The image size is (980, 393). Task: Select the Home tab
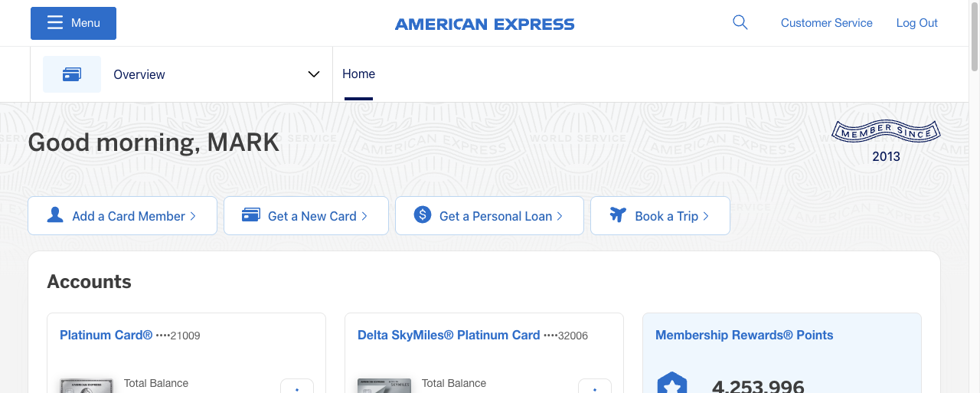pos(358,74)
